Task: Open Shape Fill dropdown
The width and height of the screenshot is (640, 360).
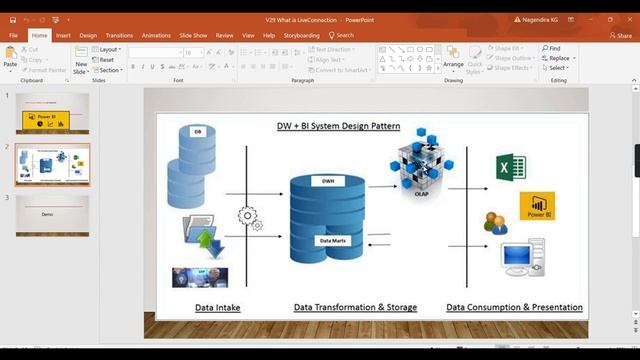Action: (x=505, y=48)
